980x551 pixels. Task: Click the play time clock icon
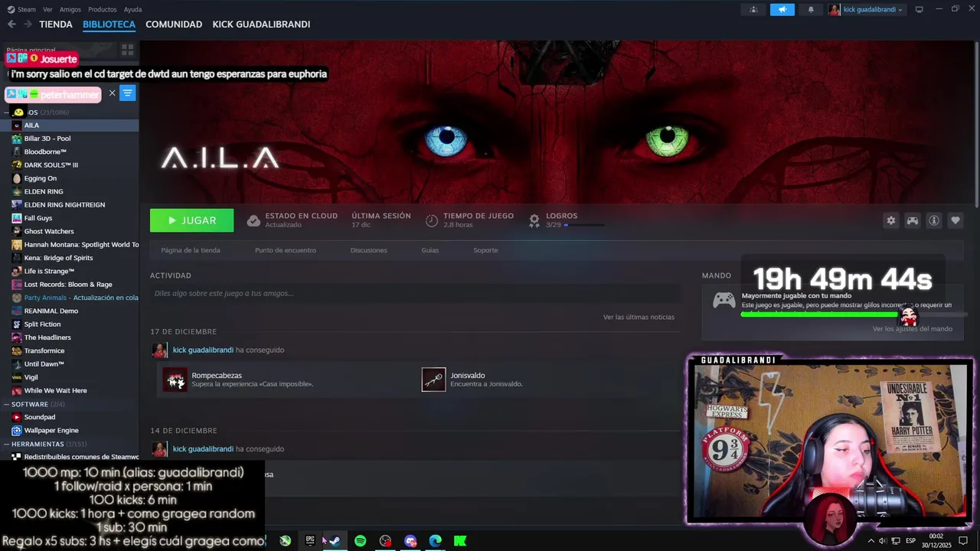click(x=432, y=220)
